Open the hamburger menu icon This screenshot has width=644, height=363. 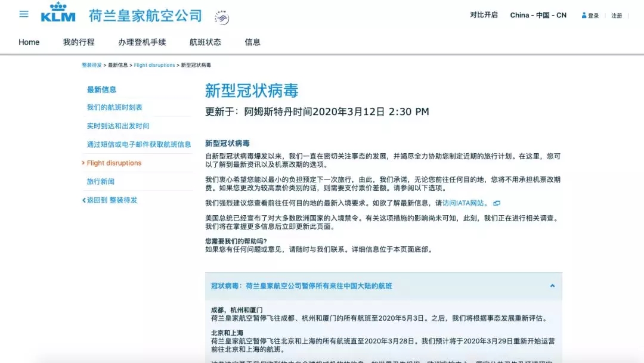[x=24, y=14]
